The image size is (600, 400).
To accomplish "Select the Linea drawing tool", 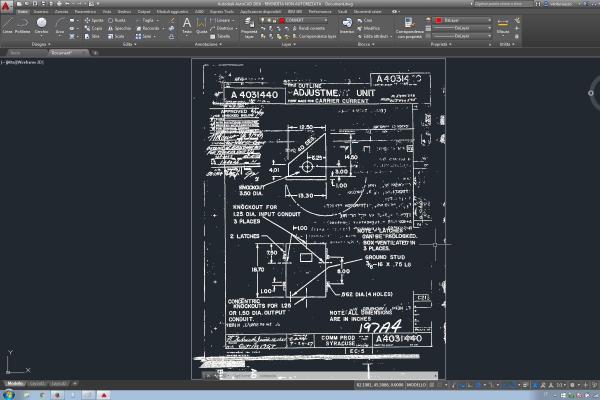I will [x=8, y=25].
